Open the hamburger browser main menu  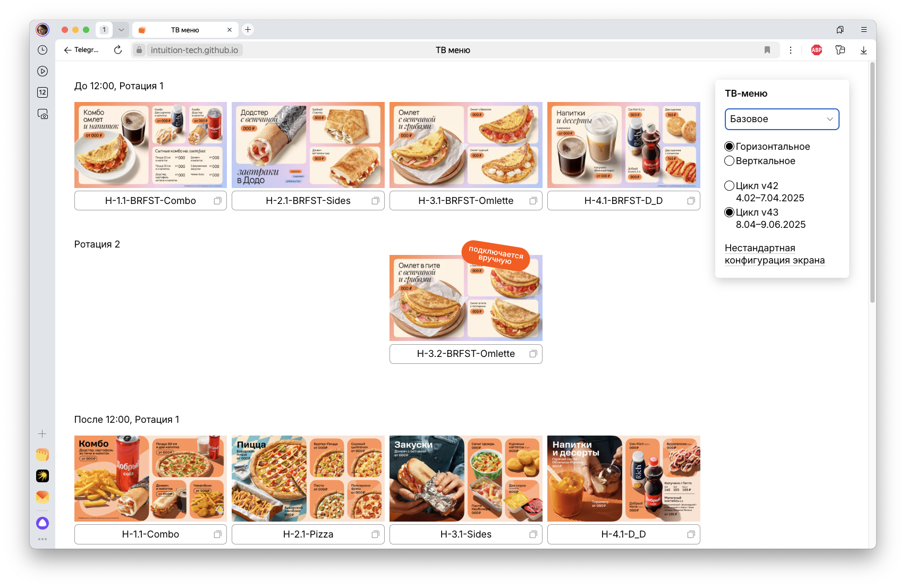pos(863,30)
